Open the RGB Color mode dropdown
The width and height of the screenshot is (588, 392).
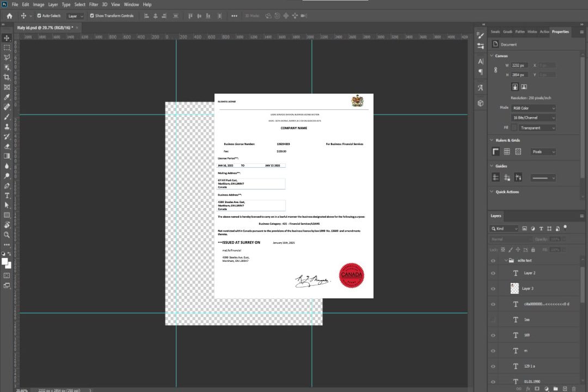[533, 108]
